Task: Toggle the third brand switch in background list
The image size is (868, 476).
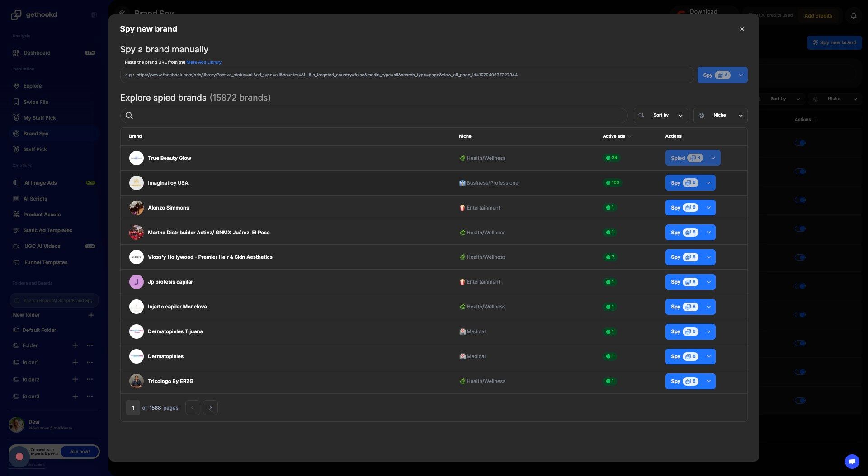Action: pos(800,200)
